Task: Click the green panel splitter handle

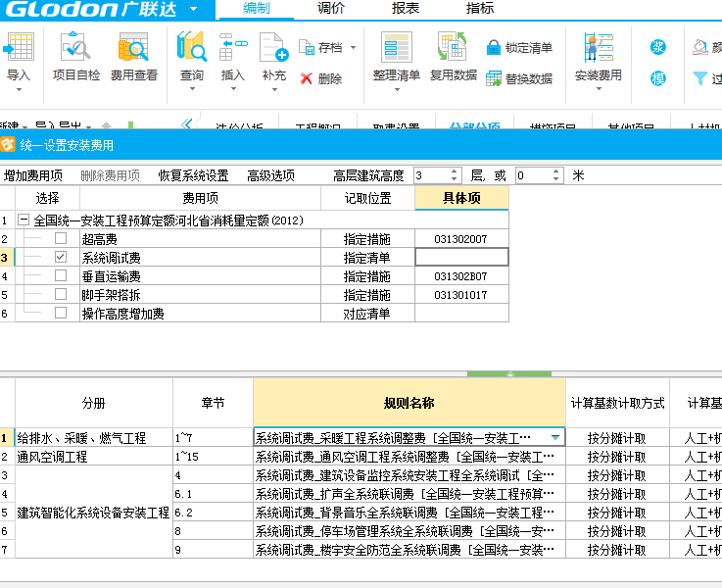Action: point(509,374)
